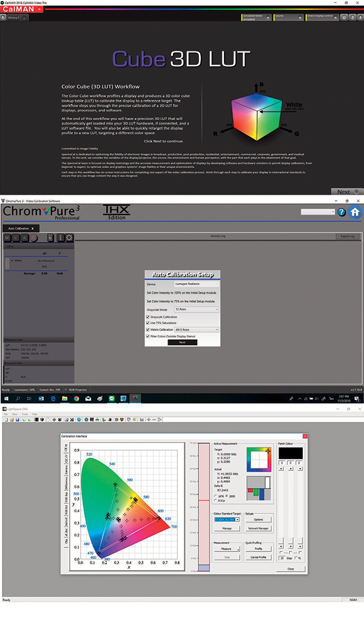Click the black Patch Colour swatch
Image resolution: width=364 pixels, height=619 pixels.
291,453
